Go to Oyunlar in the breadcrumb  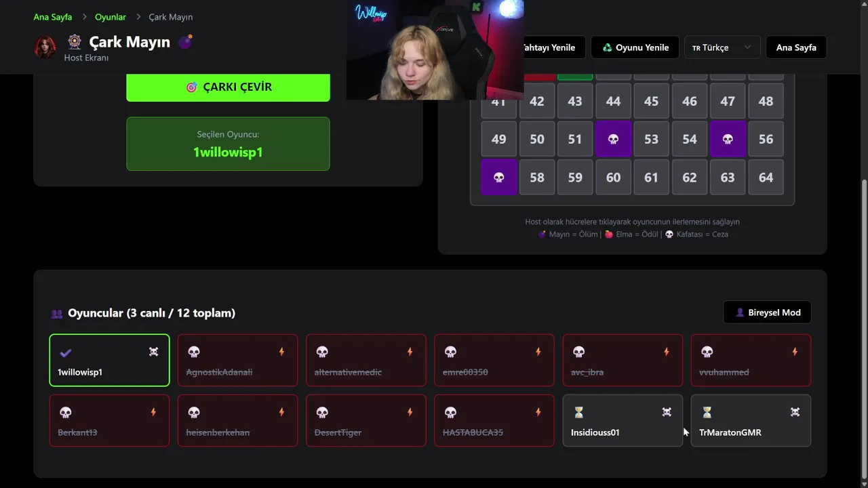tap(111, 17)
